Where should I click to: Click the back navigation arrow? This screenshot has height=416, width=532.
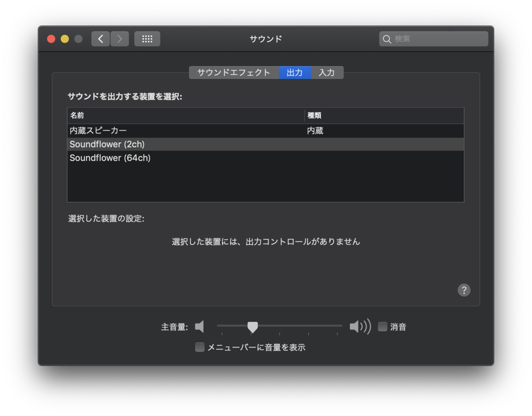[100, 39]
